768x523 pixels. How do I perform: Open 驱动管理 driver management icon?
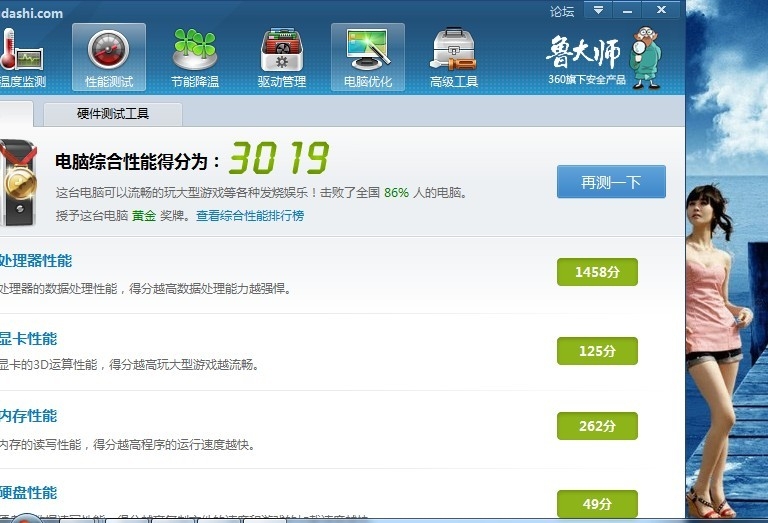[281, 57]
